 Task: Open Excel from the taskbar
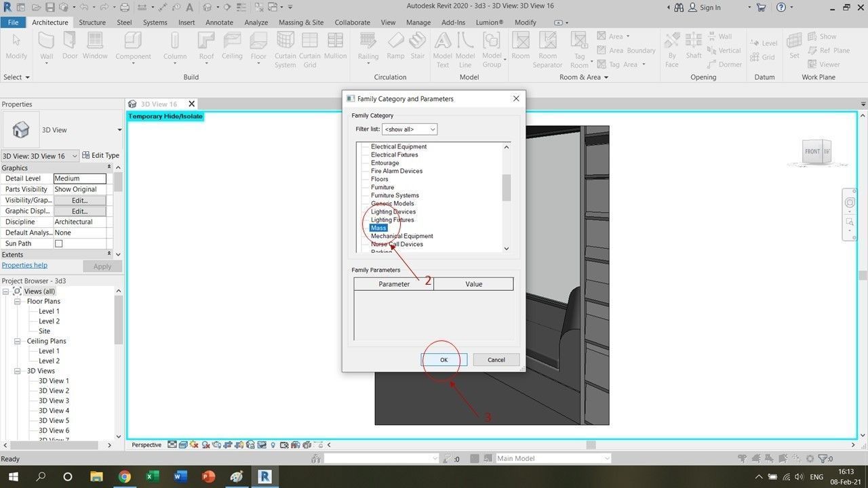pos(153,476)
